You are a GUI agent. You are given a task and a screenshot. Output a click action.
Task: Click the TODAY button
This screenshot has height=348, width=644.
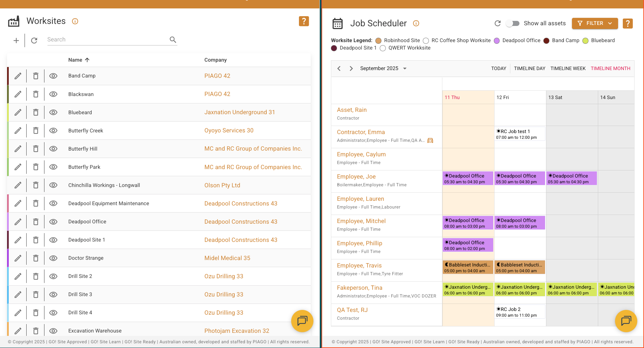[498, 68]
